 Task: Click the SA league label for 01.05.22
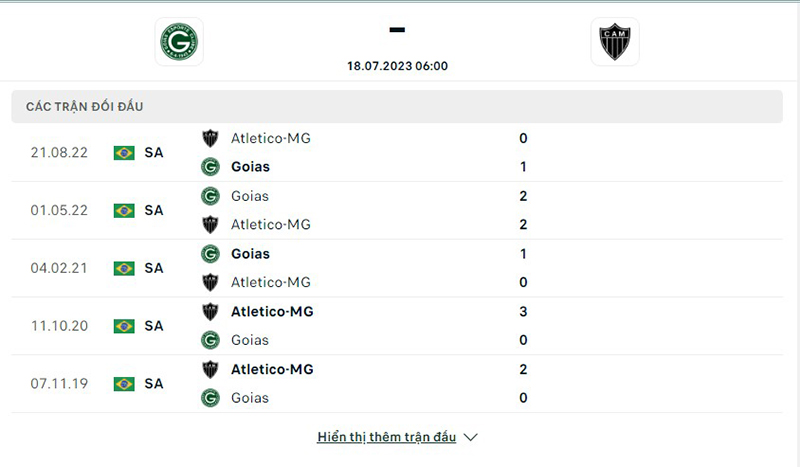tap(153, 211)
